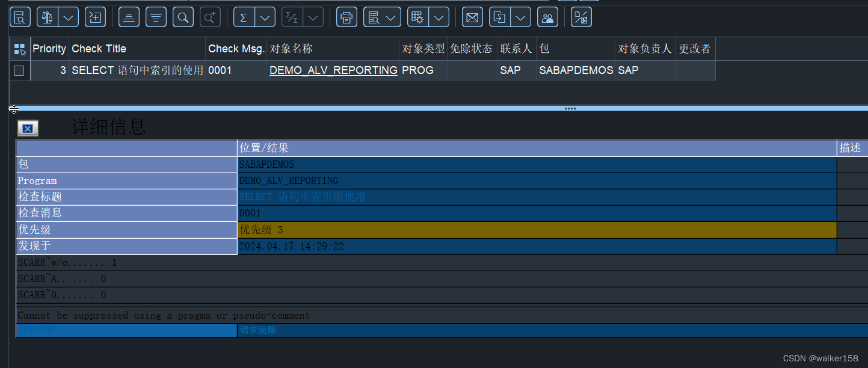The width and height of the screenshot is (868, 368).
Task: Select the Find Next icon
Action: [209, 17]
